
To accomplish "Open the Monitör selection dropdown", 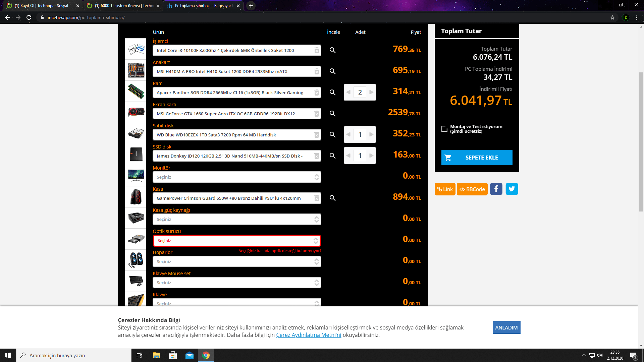I will point(236,177).
